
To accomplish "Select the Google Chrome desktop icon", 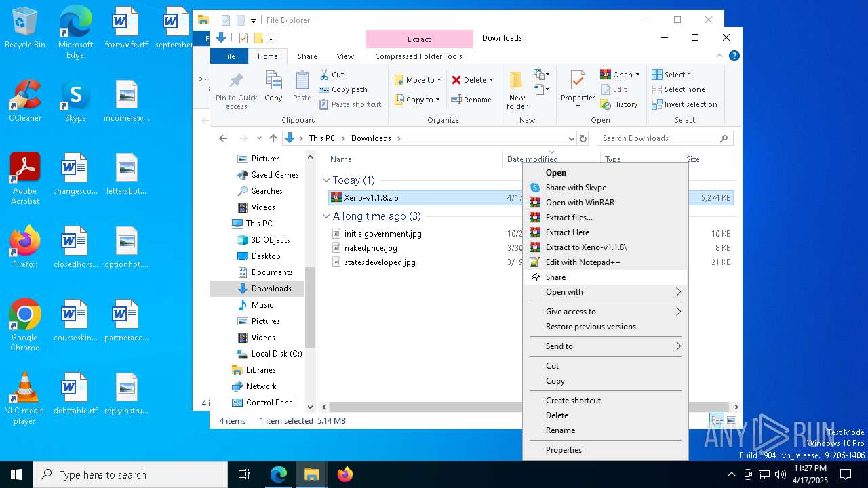I will point(25,325).
